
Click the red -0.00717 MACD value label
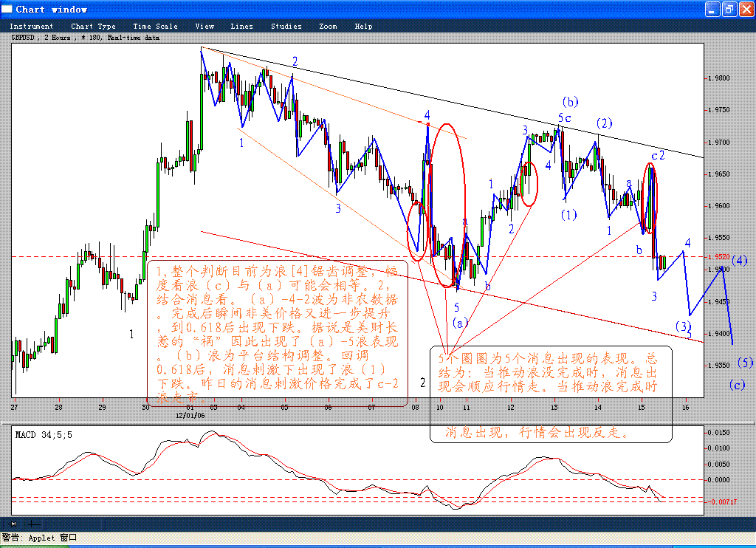(x=722, y=502)
